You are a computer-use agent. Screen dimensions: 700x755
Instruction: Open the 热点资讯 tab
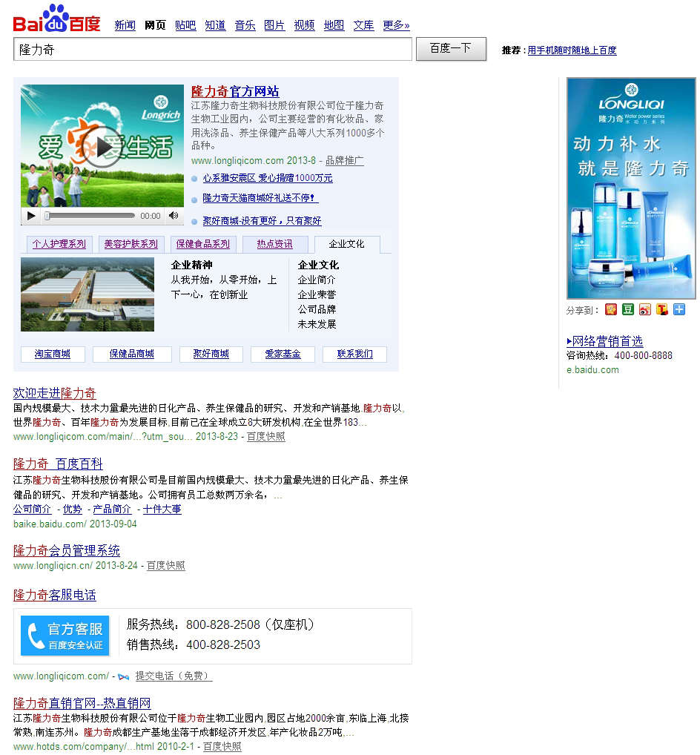[274, 244]
